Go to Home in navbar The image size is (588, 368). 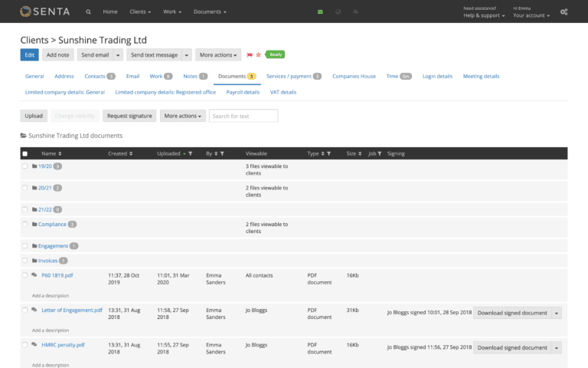(110, 12)
